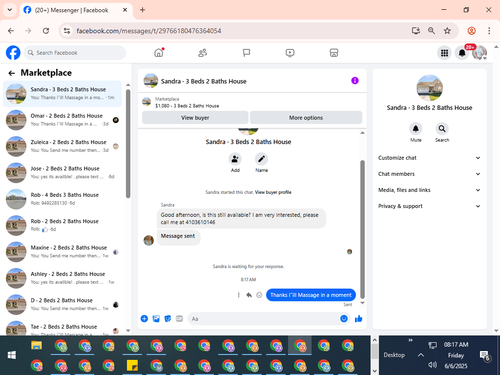Open the Sticky Notes taskbar icon

coord(132,365)
